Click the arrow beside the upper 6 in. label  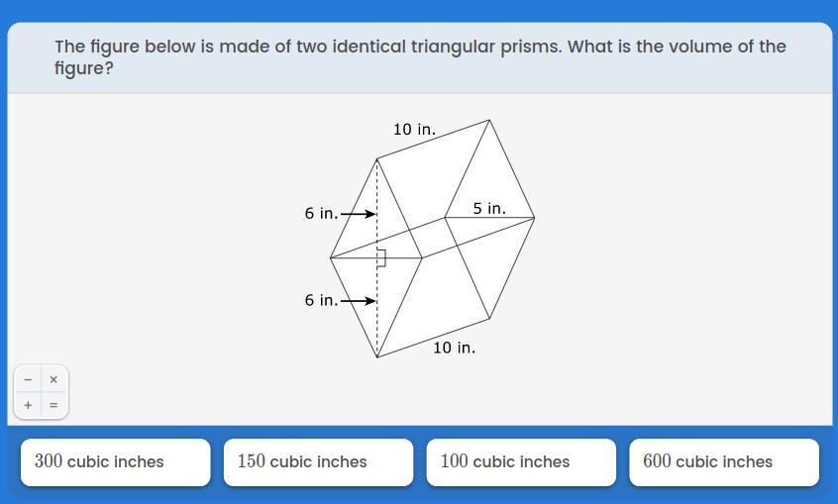click(x=358, y=214)
